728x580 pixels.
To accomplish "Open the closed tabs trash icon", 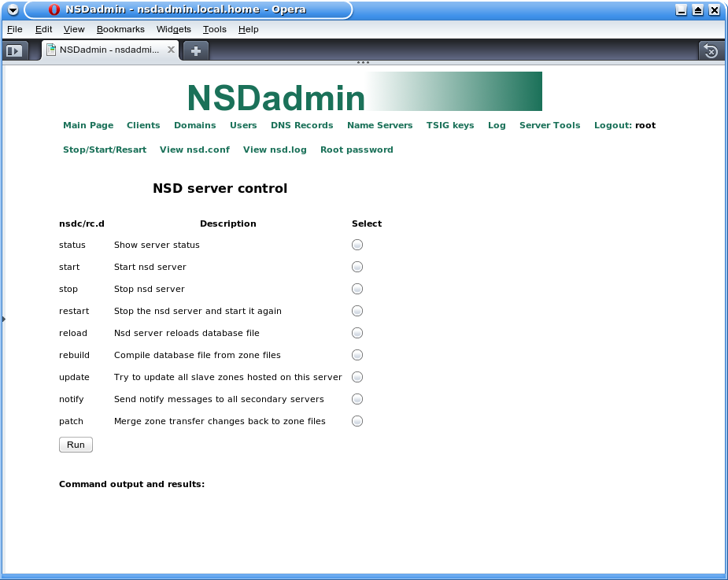I will pos(710,50).
